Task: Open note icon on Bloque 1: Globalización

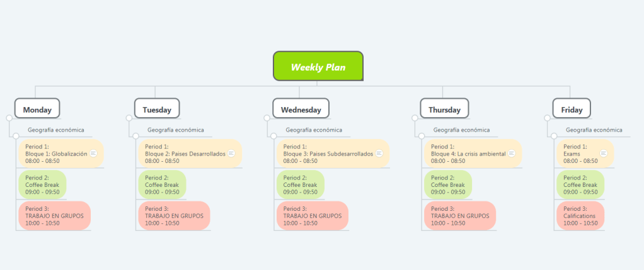Action: 93,154
